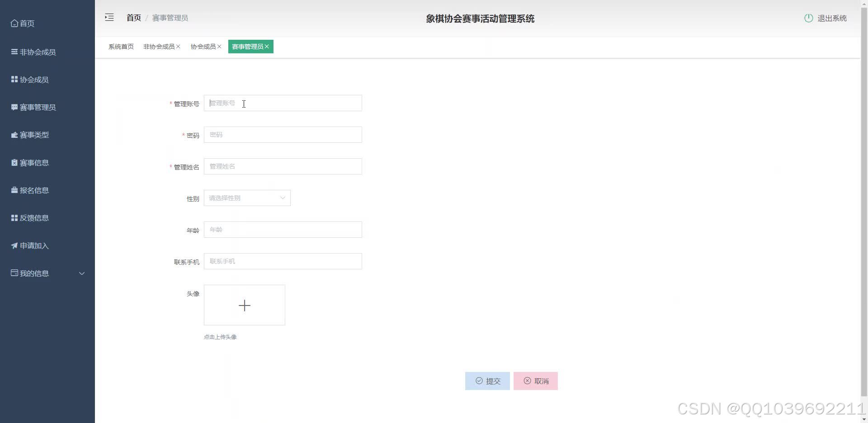868x423 pixels.
Task: Close the 协会成员 tab
Action: pyautogui.click(x=219, y=47)
